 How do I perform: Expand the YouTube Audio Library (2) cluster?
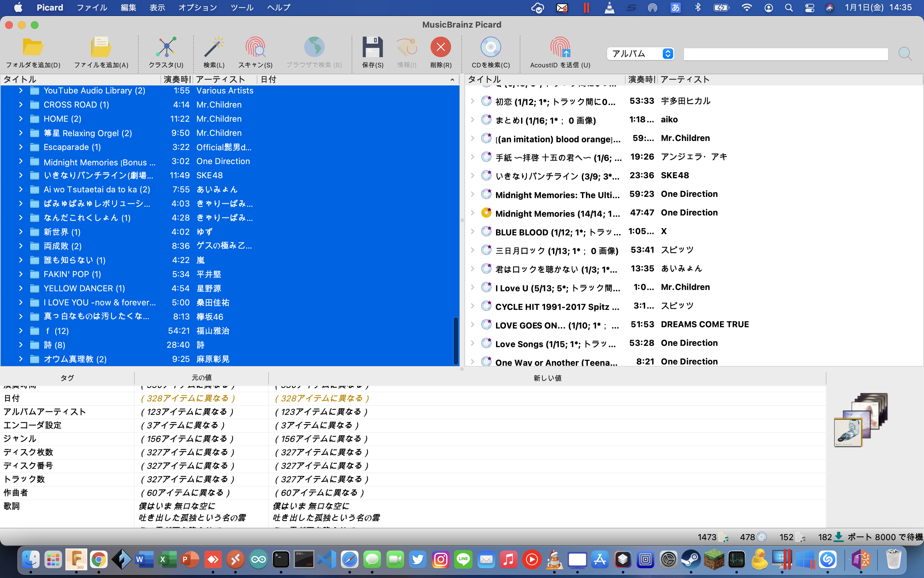pyautogui.click(x=21, y=90)
